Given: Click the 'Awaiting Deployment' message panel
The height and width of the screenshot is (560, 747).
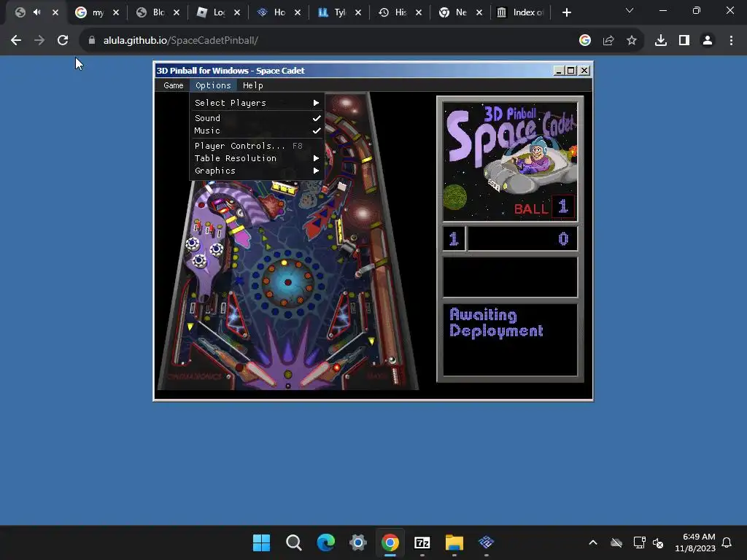Looking at the screenshot, I should [x=510, y=340].
